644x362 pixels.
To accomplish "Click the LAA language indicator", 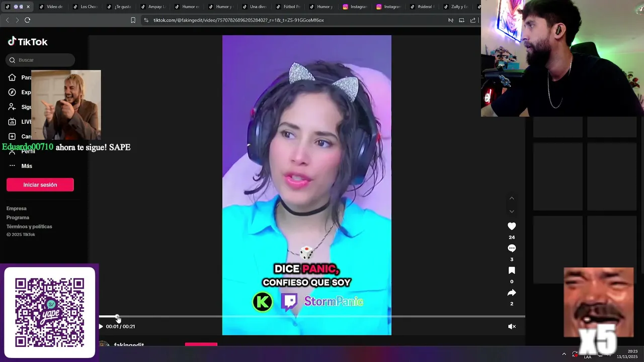I will pos(588,356).
